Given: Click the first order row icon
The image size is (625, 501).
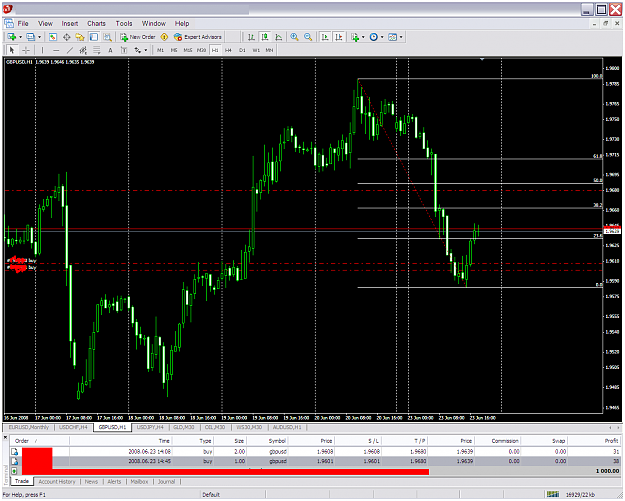Looking at the screenshot, I should point(14,452).
